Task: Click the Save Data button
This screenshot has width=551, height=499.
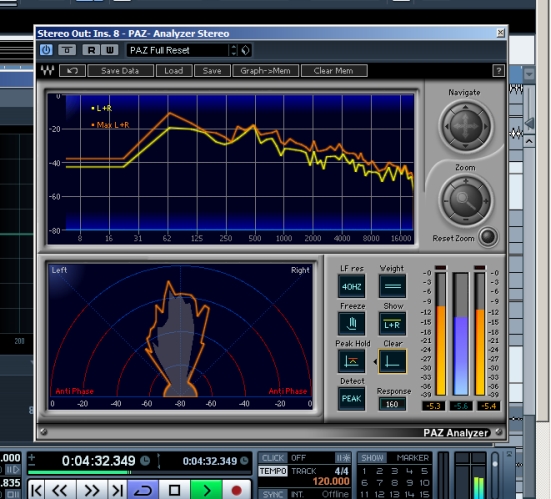Action: coord(120,71)
